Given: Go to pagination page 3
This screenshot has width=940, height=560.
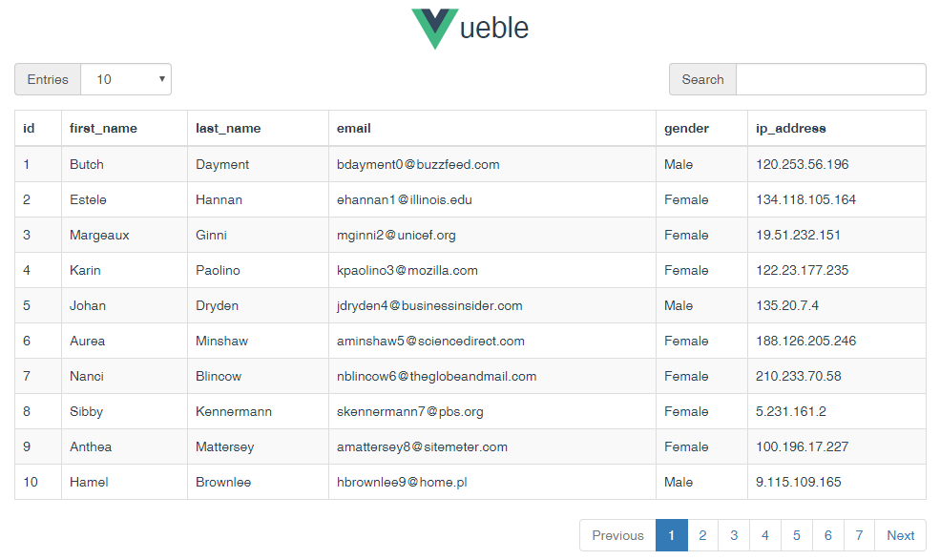Looking at the screenshot, I should click(x=734, y=535).
